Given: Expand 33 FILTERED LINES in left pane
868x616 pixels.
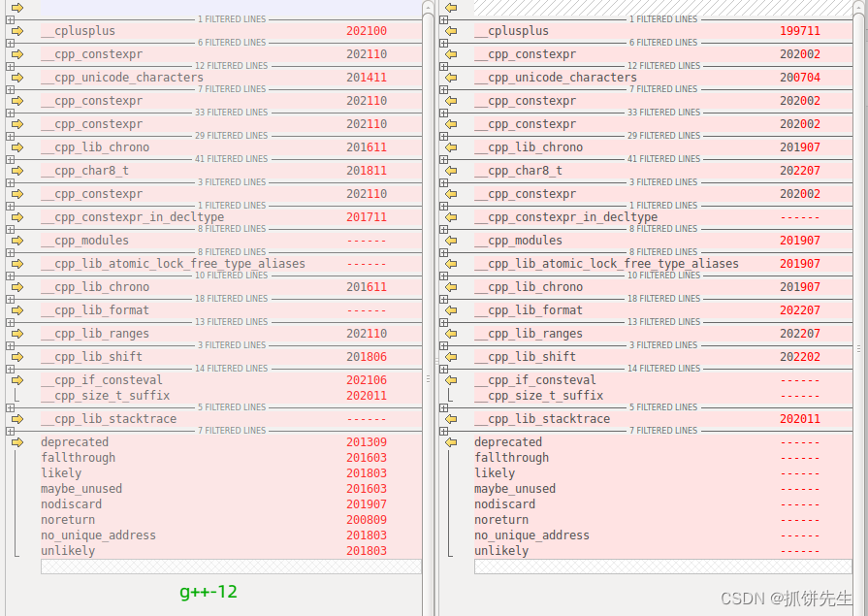Looking at the screenshot, I should click(10, 113).
